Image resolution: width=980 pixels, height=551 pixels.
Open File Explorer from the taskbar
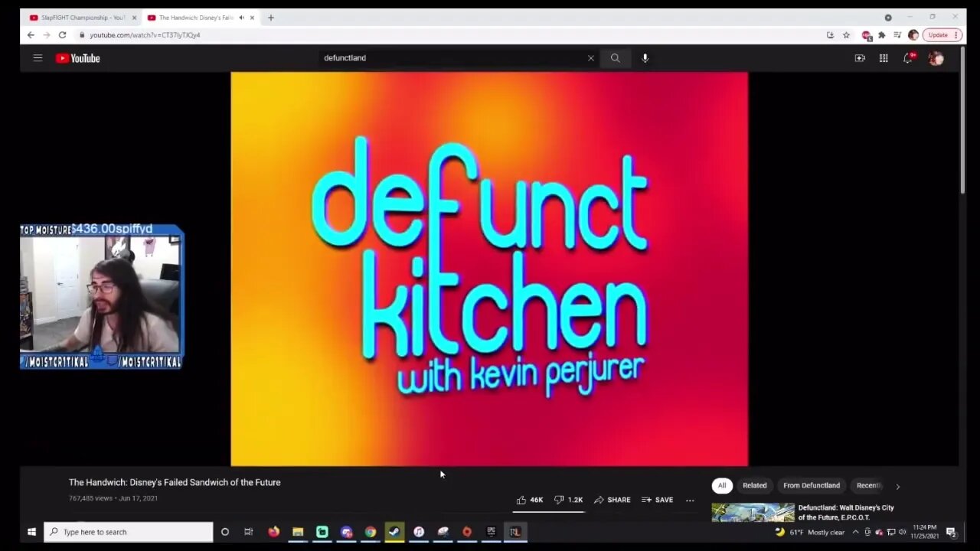pyautogui.click(x=298, y=532)
